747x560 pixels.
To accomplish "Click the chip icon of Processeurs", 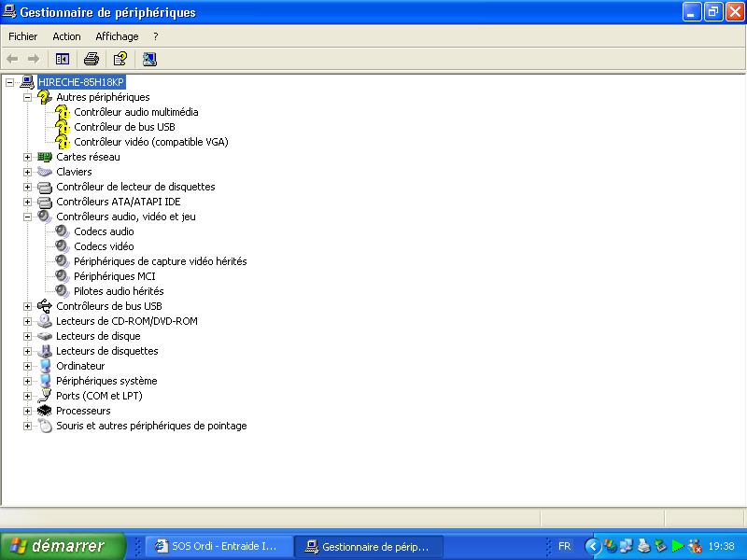I will (45, 411).
